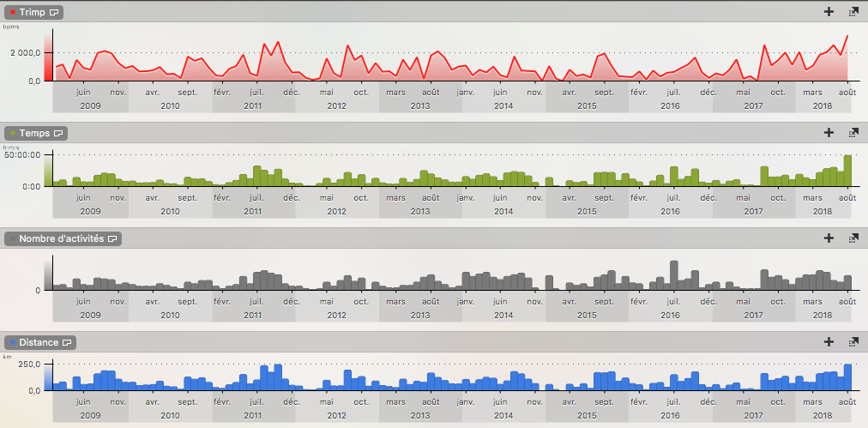This screenshot has width=868, height=428.
Task: Select year 2018 on the Distance timeline
Action: [823, 414]
